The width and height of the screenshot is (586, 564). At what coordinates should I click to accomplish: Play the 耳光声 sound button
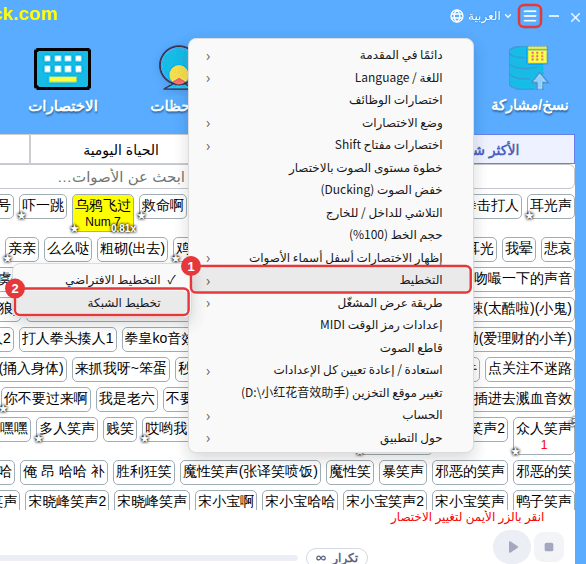(x=550, y=206)
